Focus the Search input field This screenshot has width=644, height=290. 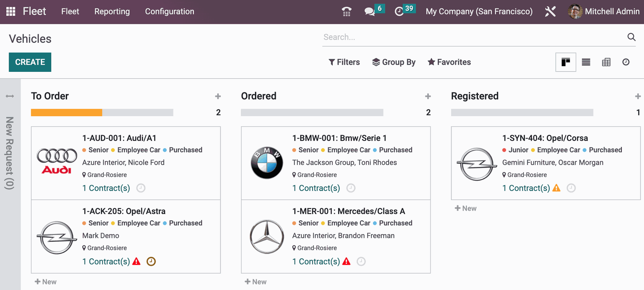tap(473, 37)
